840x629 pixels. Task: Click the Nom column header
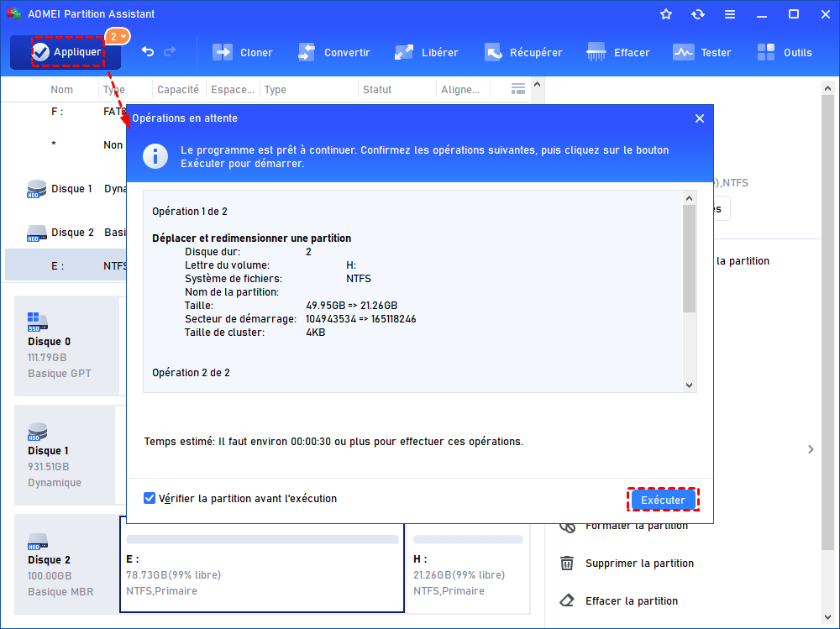coord(61,90)
